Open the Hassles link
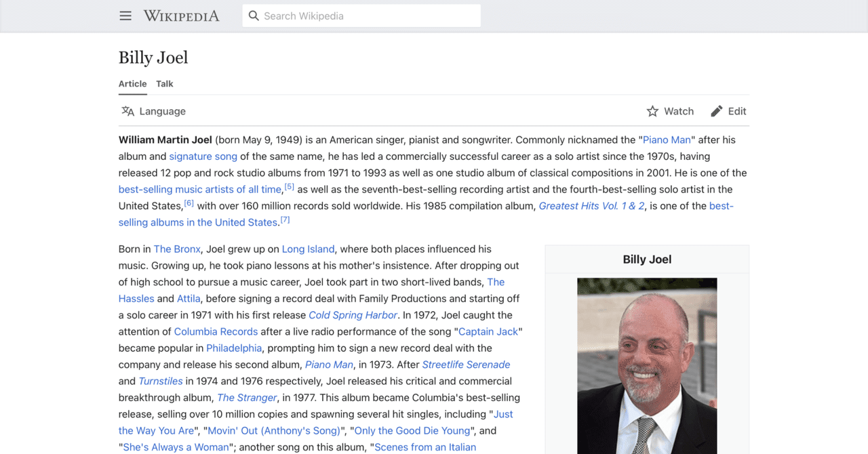 [x=136, y=298]
